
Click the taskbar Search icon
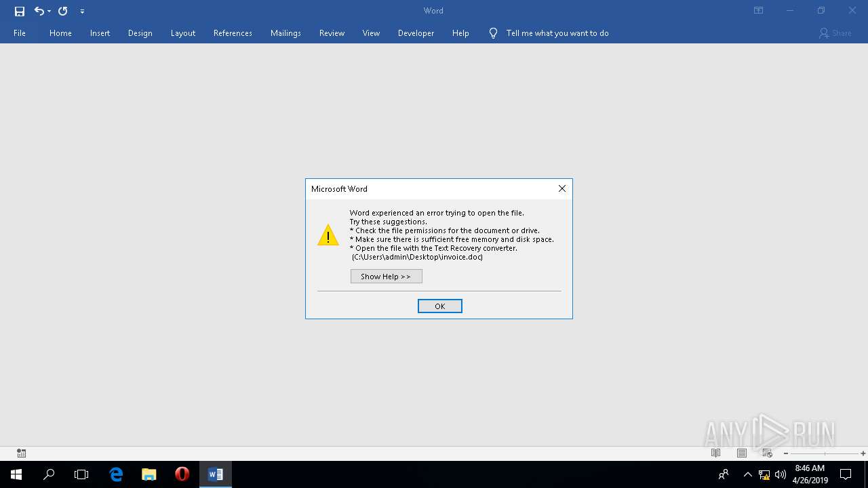(x=49, y=474)
